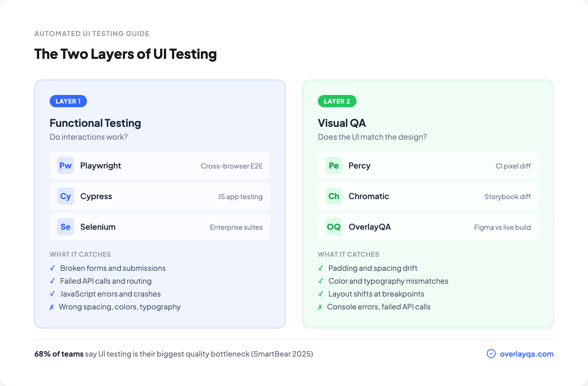
Task: Click the 'Cross-browser E2E' description
Action: (x=232, y=166)
